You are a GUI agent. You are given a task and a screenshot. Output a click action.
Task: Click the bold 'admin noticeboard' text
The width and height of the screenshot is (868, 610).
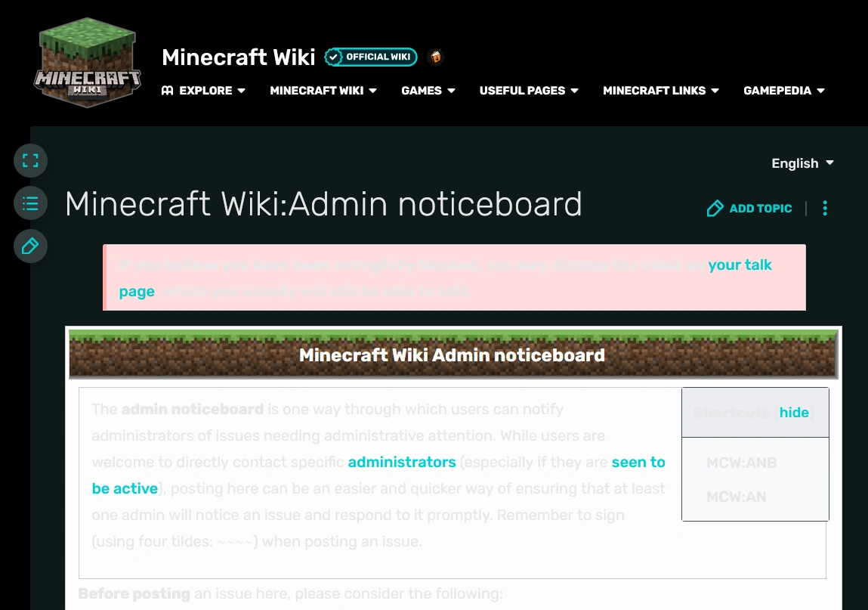192,409
